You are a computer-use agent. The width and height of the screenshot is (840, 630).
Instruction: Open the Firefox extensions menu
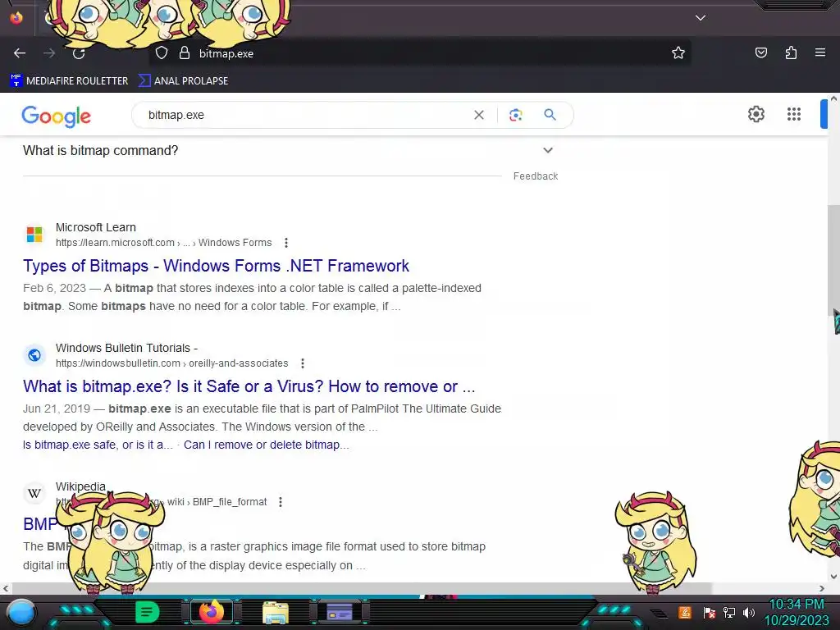tap(791, 53)
